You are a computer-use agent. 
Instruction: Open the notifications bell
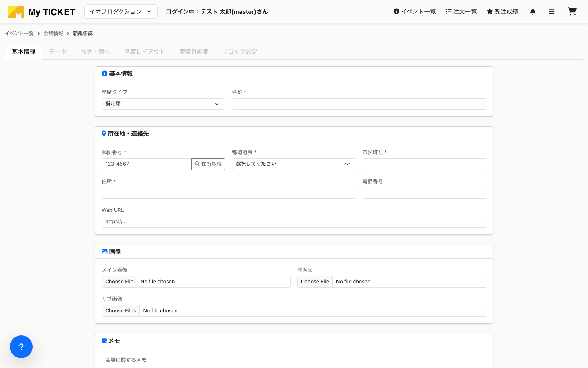532,12
